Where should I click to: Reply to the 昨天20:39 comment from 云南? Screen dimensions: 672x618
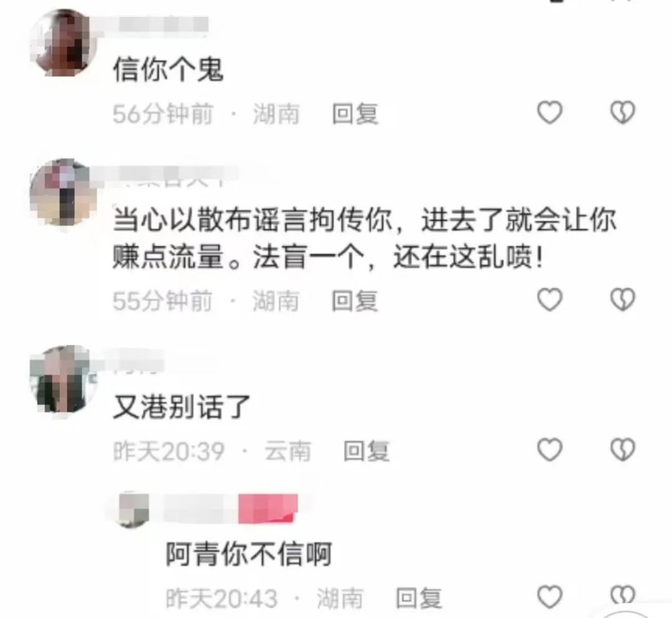pos(366,451)
